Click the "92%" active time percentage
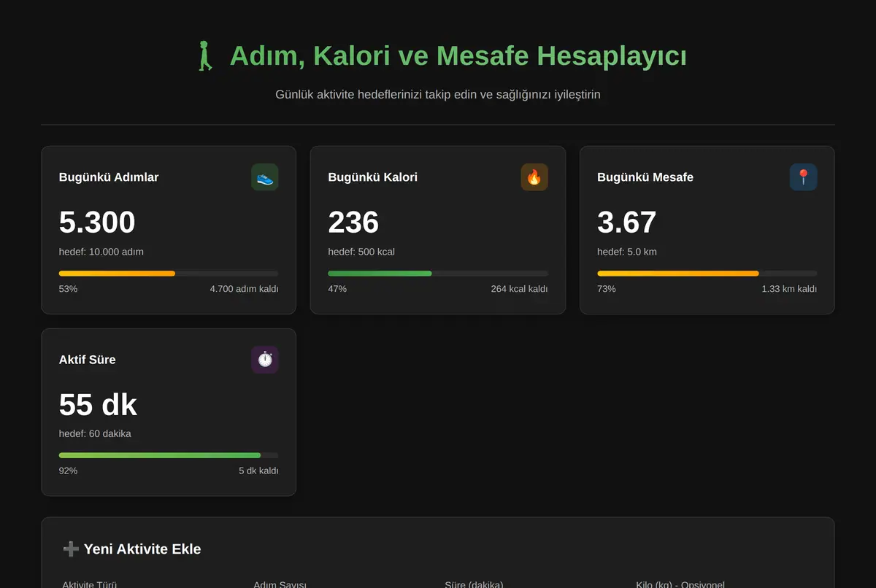876x588 pixels. tap(69, 471)
